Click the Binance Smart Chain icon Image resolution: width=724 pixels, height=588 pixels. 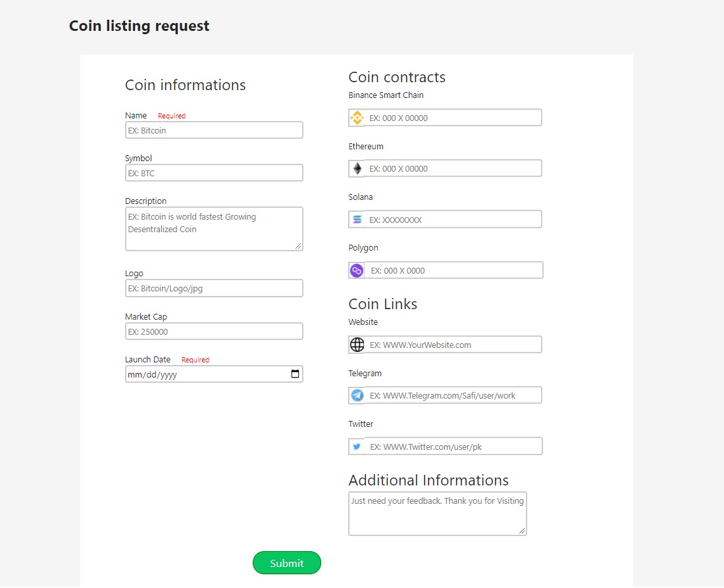coord(357,117)
